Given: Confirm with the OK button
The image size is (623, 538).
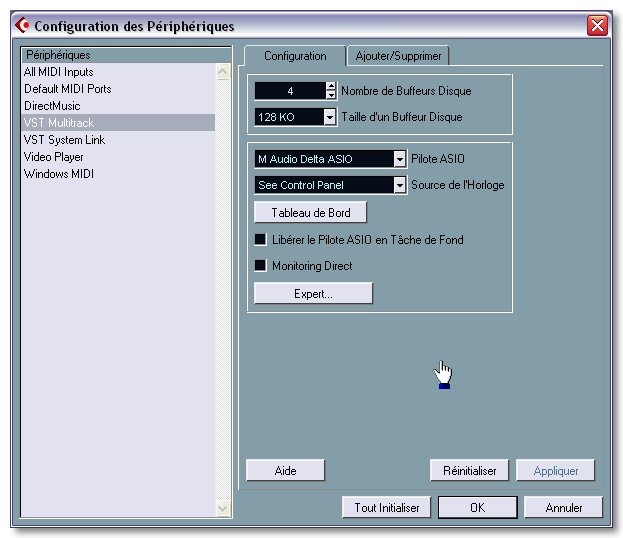Looking at the screenshot, I should [x=478, y=507].
